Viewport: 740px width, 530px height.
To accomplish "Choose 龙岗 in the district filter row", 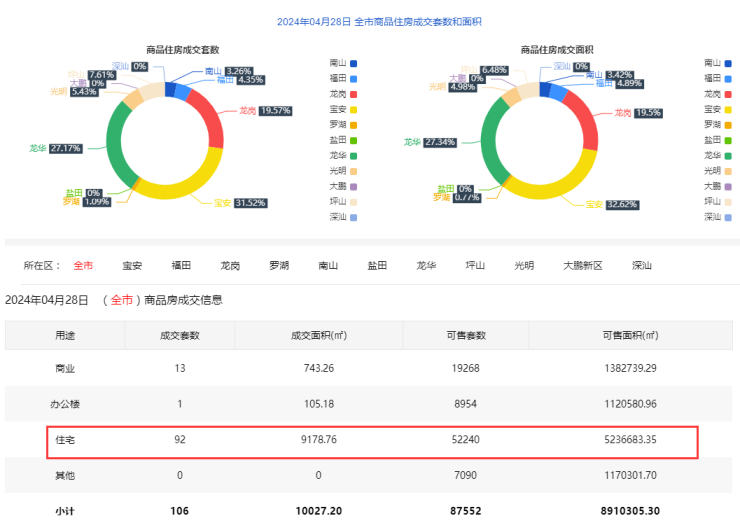I will point(230,266).
